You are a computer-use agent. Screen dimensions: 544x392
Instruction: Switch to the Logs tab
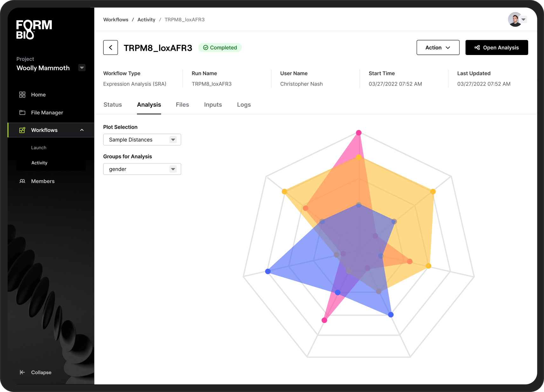[x=244, y=105]
